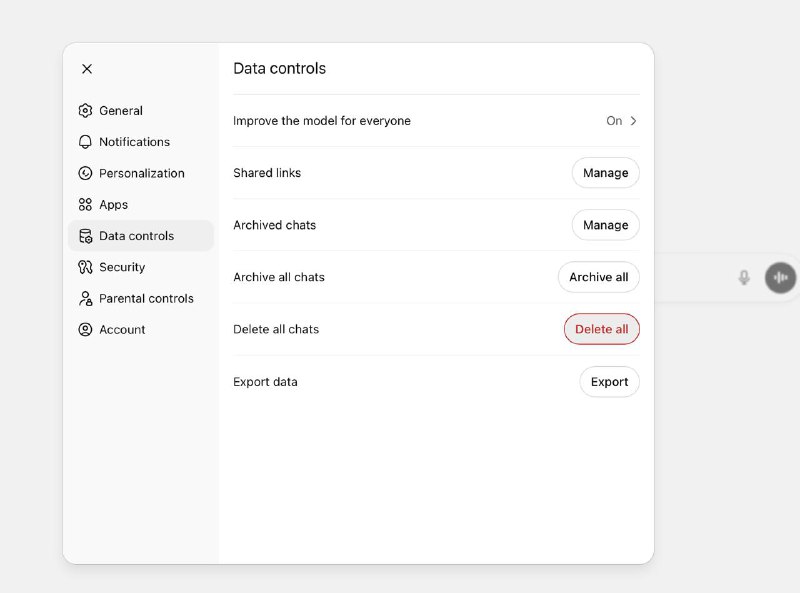
Task: Click the Security sidebar icon
Action: (x=85, y=267)
